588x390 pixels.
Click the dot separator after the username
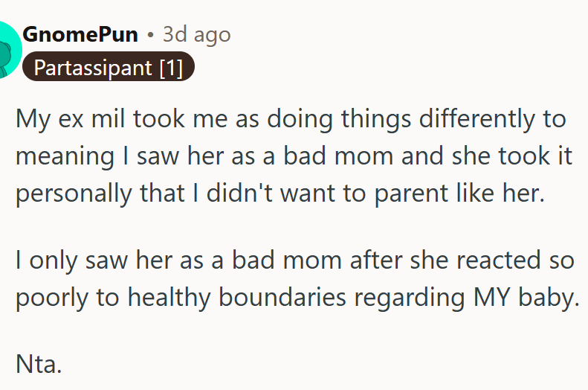(x=149, y=34)
